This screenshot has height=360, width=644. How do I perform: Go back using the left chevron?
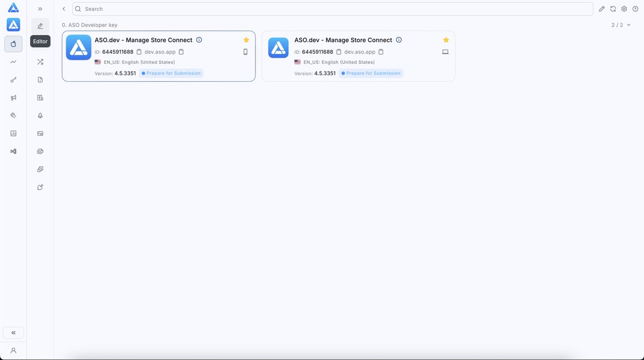(x=64, y=9)
